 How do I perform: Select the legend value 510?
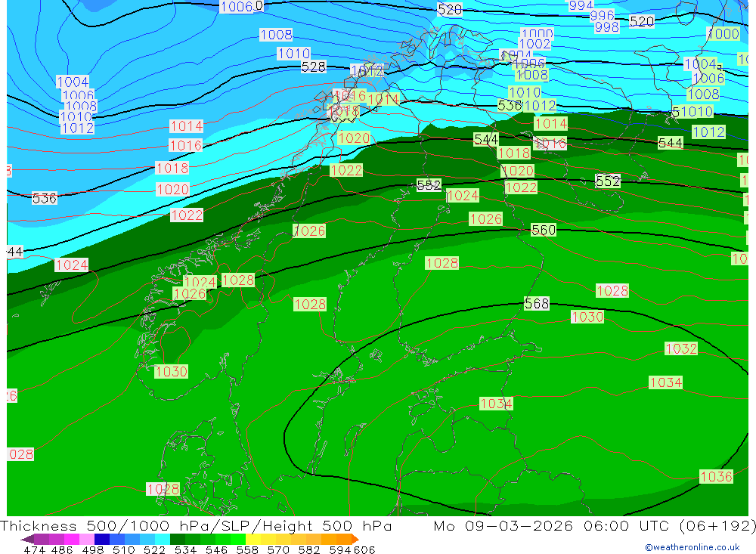click(x=124, y=549)
